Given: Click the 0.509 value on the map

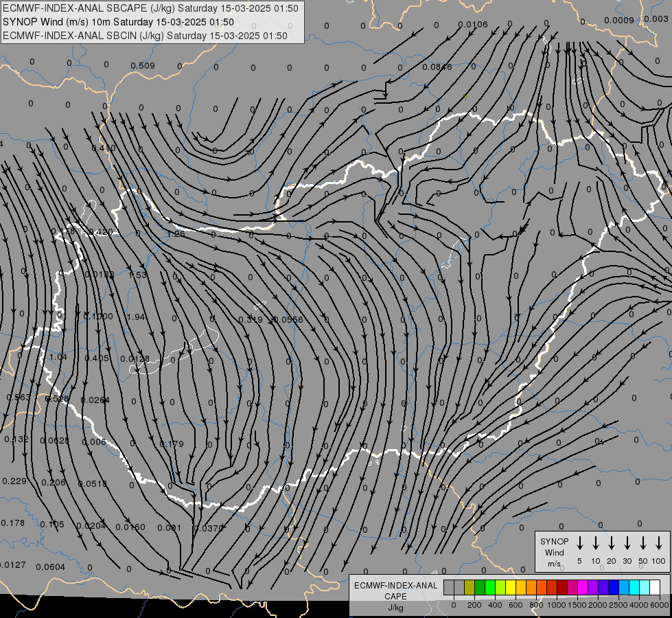Looking at the screenshot, I should pyautogui.click(x=143, y=66).
